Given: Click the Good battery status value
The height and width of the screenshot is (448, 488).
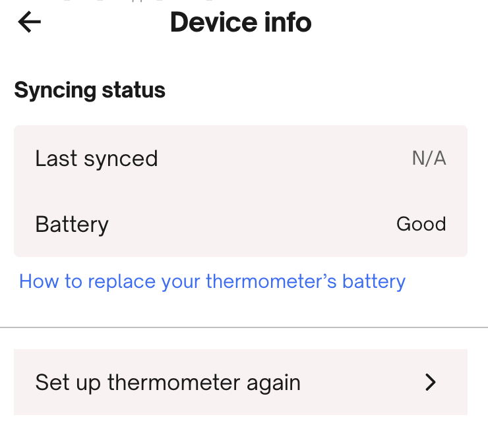Looking at the screenshot, I should coord(421,224).
